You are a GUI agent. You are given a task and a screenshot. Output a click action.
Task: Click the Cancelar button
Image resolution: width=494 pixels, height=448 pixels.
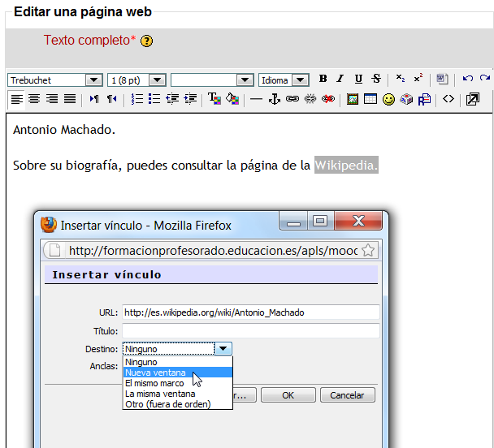click(x=347, y=395)
